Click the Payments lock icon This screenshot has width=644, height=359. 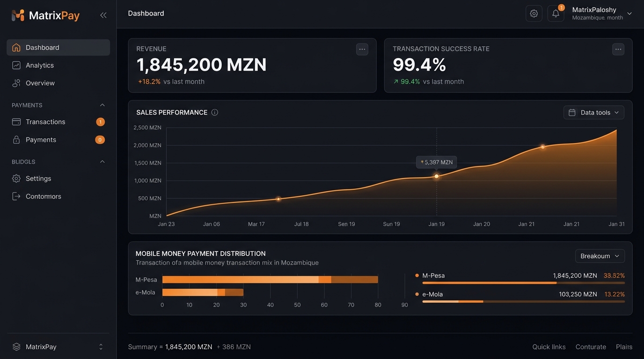pyautogui.click(x=16, y=140)
